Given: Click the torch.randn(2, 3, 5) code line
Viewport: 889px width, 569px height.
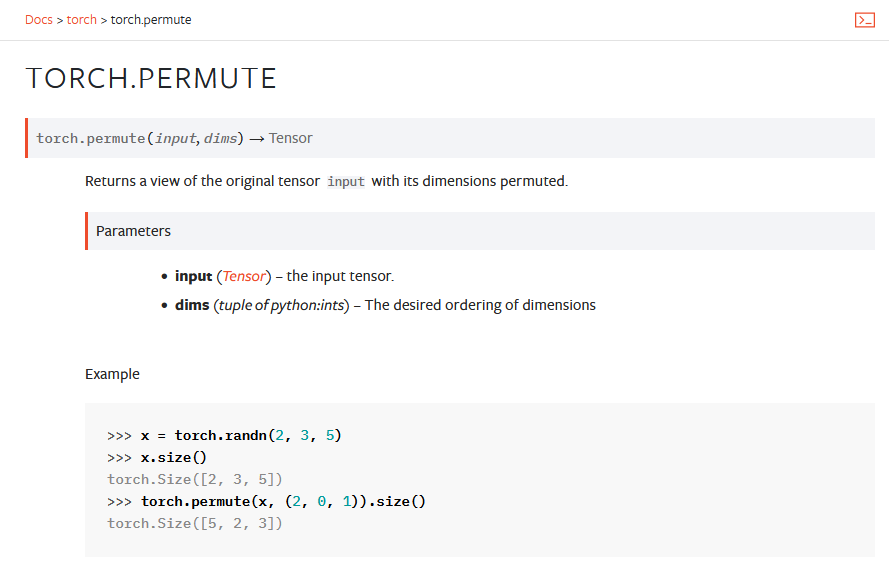Looking at the screenshot, I should pyautogui.click(x=240, y=435).
